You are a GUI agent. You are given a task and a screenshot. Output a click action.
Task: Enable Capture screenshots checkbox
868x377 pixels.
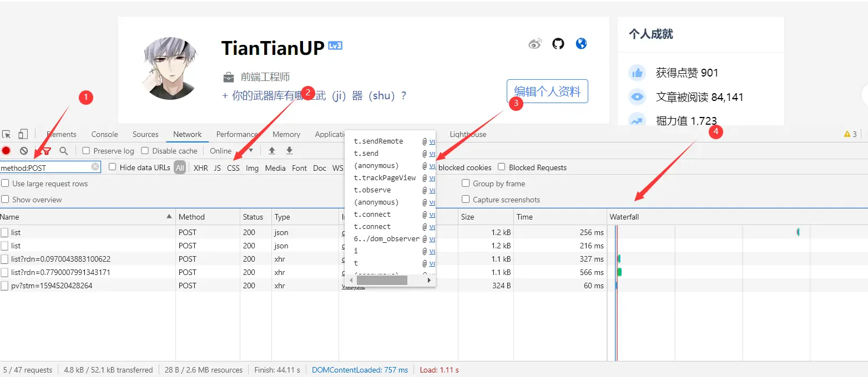click(466, 200)
